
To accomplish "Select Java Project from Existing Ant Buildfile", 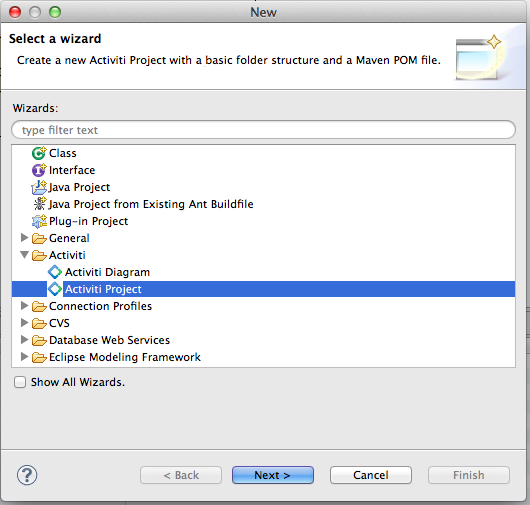I will 151,204.
